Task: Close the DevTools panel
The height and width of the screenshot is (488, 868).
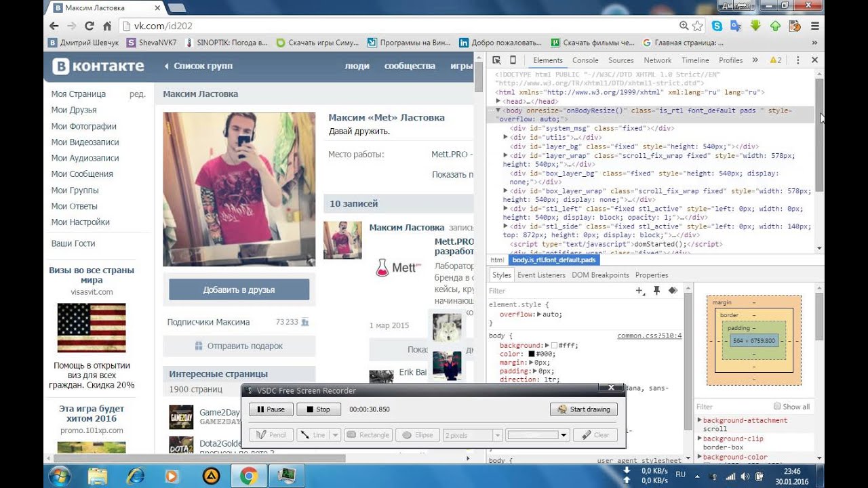Action: coord(814,60)
